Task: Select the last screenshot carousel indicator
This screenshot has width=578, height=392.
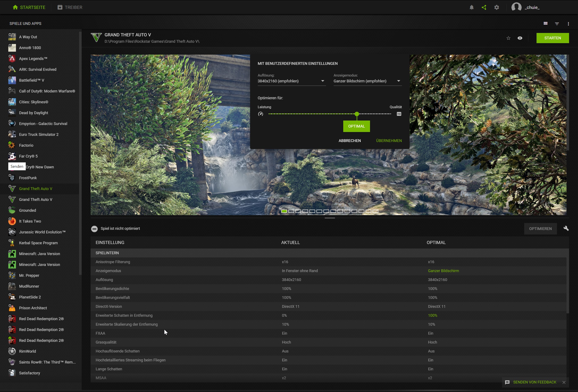Action: 375,211
